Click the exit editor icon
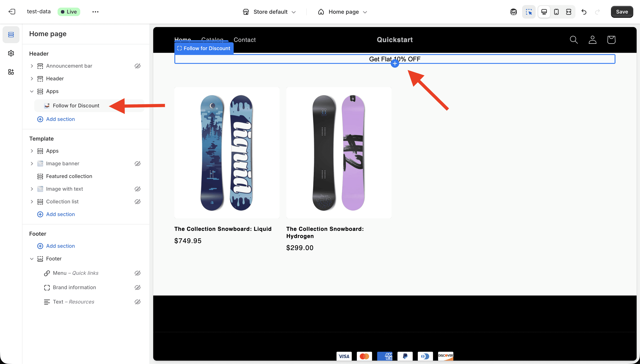Viewport: 640px width, 364px height. click(x=12, y=12)
